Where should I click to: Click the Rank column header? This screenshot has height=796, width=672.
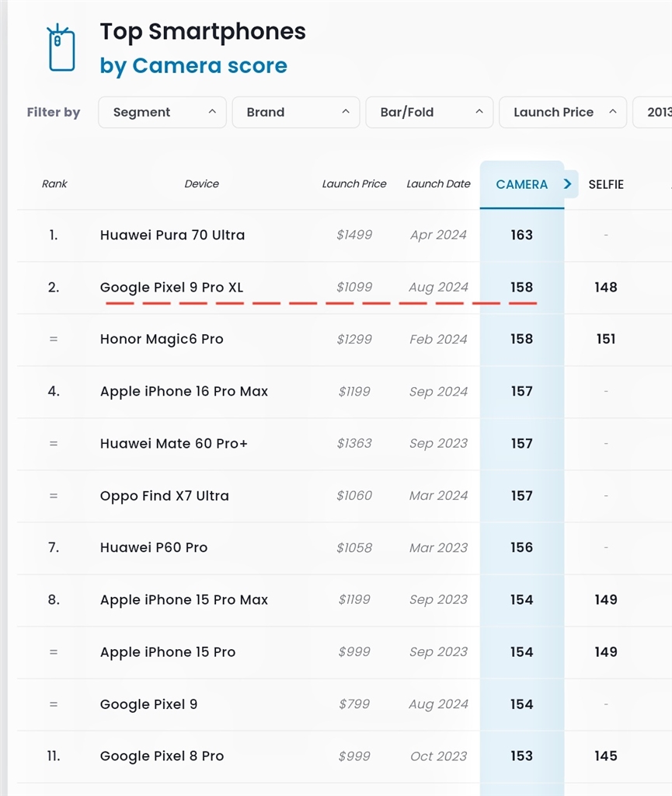pos(54,184)
